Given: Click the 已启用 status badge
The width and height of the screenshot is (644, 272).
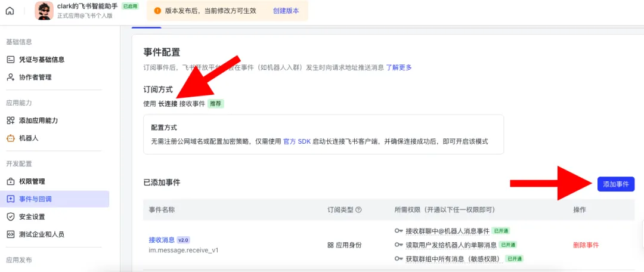Looking at the screenshot, I should click(130, 6).
